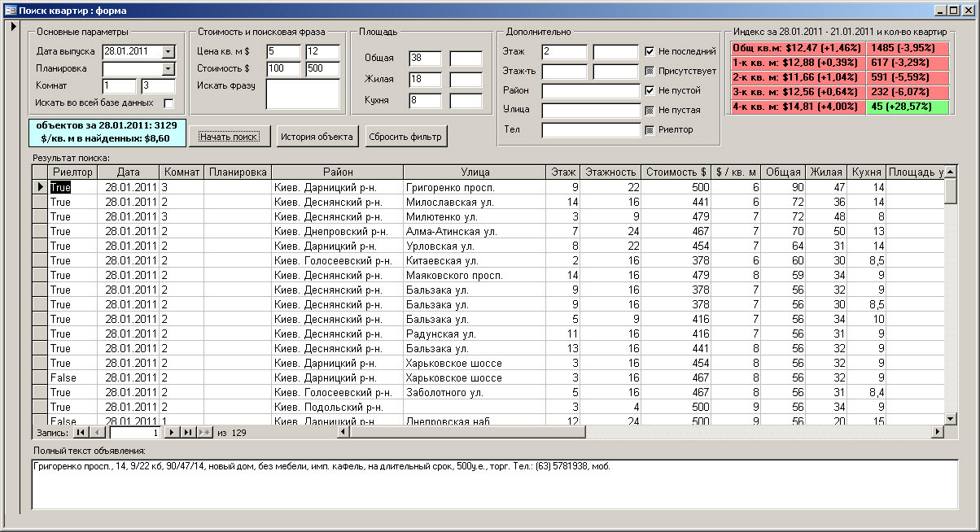Open the 'Планировка' dropdown arrow
The image size is (980, 532).
(x=168, y=69)
